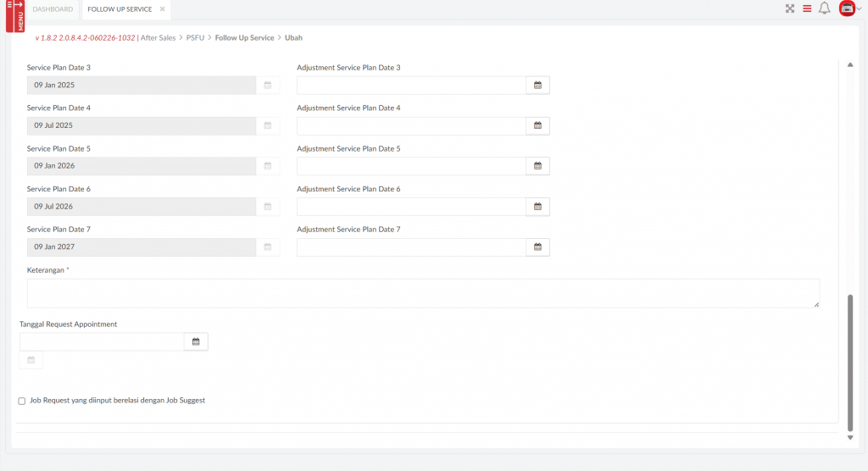This screenshot has width=868, height=471.
Task: Click Follow Up Service breadcrumb link
Action: click(x=244, y=38)
